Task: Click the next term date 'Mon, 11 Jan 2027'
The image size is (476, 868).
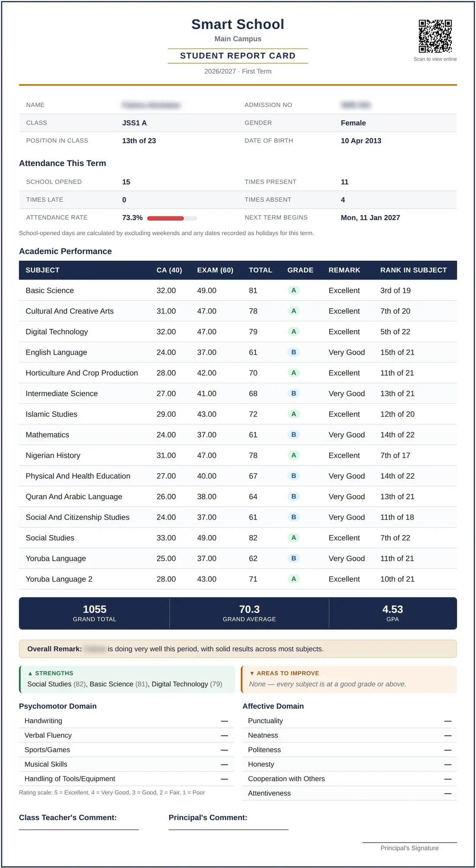Action: coord(370,218)
